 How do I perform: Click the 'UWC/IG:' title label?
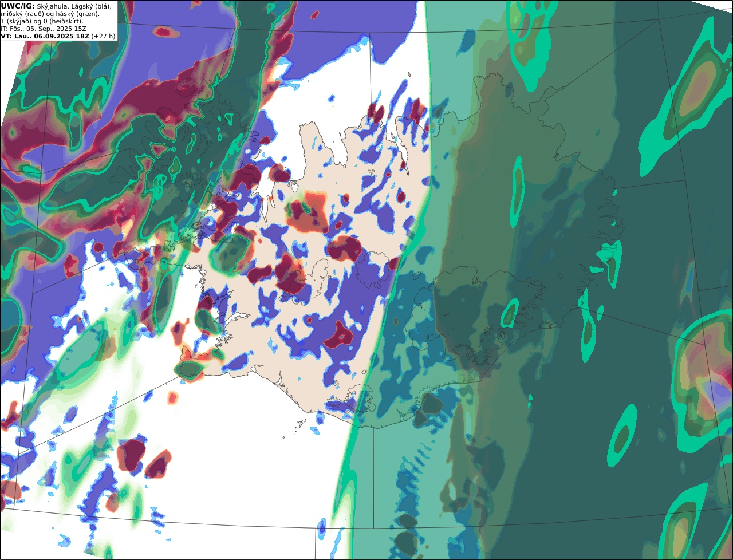click(18, 6)
